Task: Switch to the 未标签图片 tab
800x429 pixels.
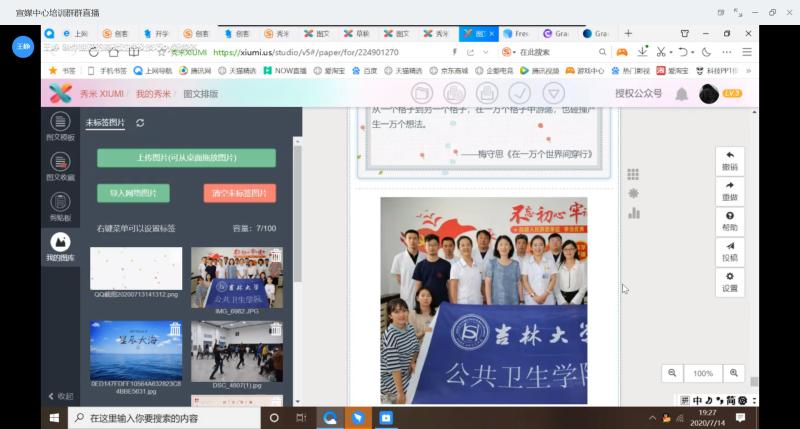Action: pos(105,122)
